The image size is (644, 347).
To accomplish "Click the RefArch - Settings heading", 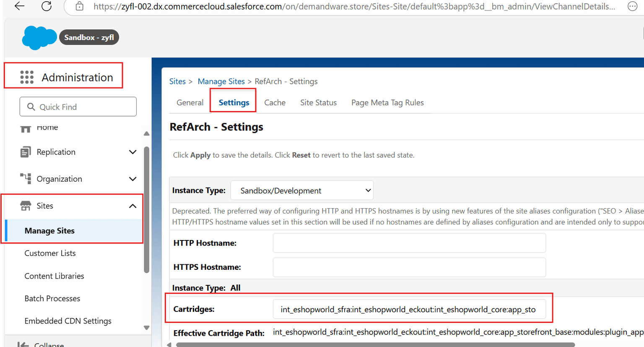I will click(216, 127).
